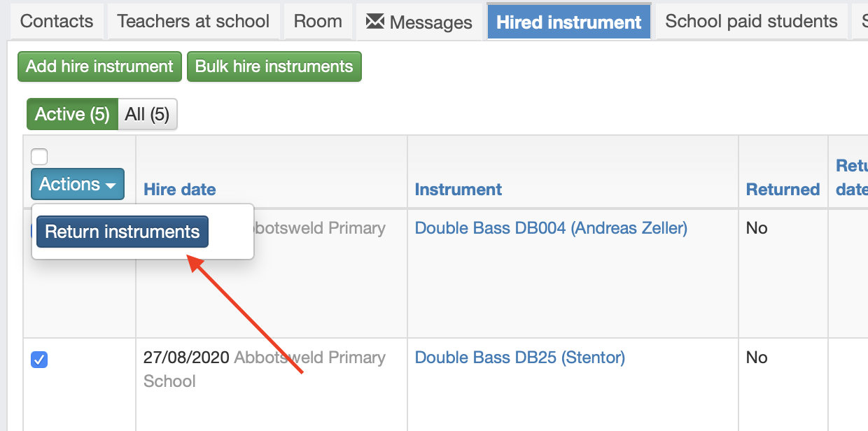Screen dimensions: 868x431
Task: Click the envelope icon on Messages tab
Action: (375, 22)
